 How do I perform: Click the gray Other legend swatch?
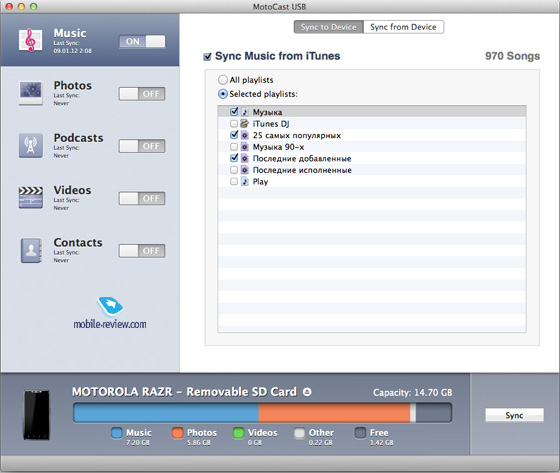(299, 433)
